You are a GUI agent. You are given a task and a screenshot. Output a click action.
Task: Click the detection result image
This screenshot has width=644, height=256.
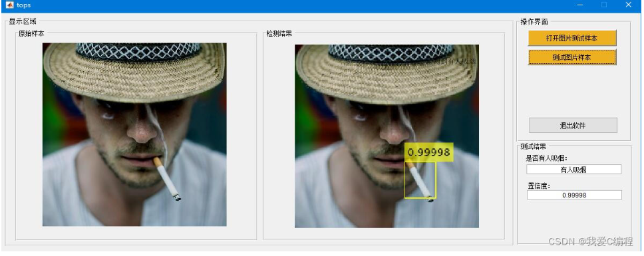[x=387, y=136]
